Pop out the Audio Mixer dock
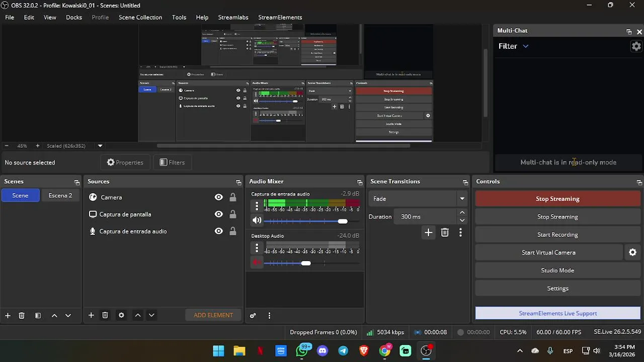Image resolution: width=644 pixels, height=362 pixels. [360, 182]
